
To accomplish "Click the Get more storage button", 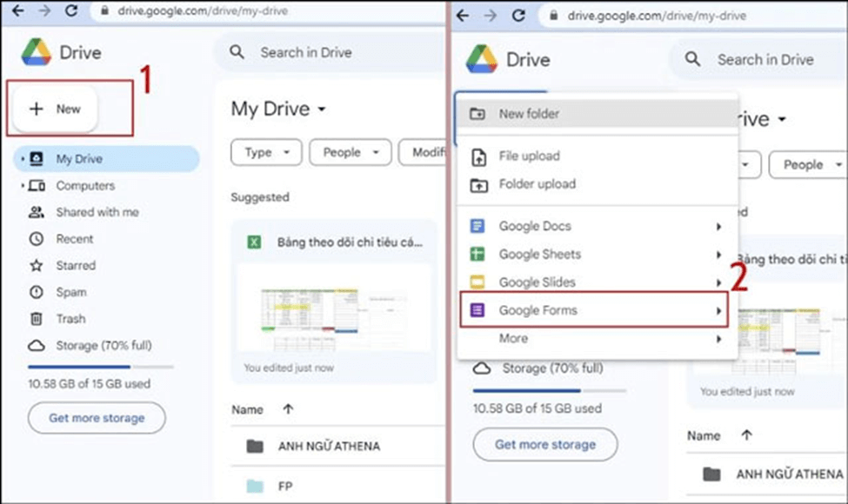I will click(97, 418).
